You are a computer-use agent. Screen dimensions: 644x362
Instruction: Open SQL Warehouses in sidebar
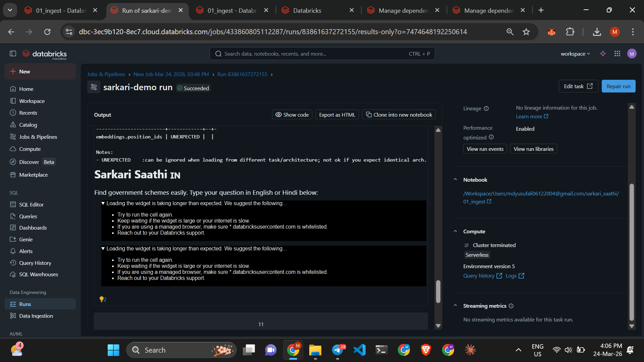pyautogui.click(x=38, y=274)
